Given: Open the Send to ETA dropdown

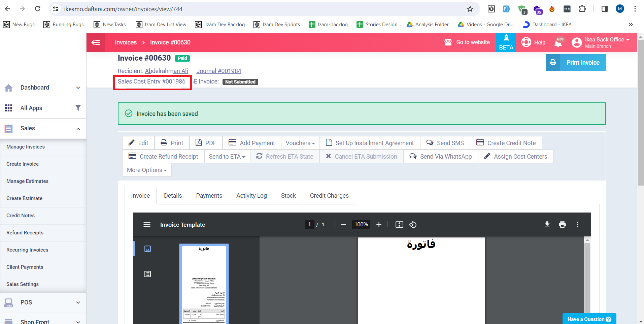Looking at the screenshot, I should click(x=227, y=157).
